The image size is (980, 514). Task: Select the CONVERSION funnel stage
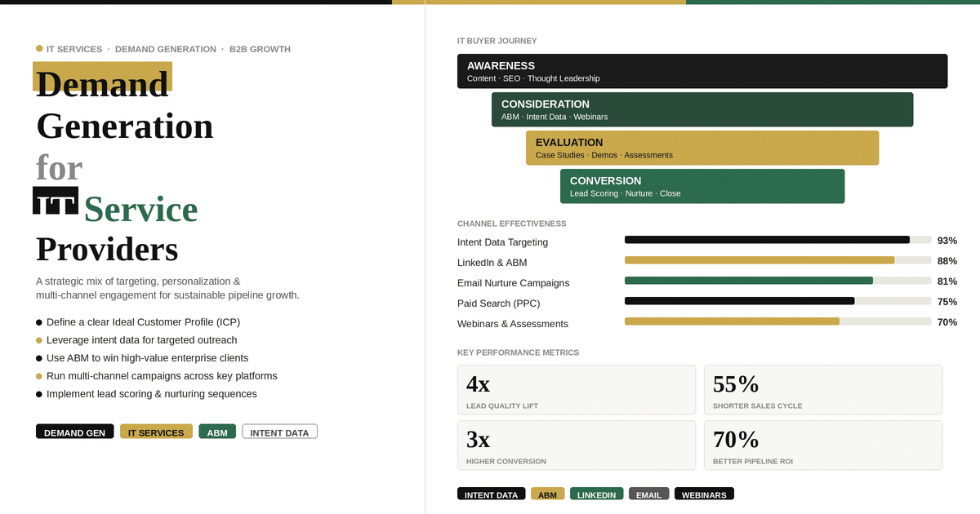pyautogui.click(x=702, y=186)
